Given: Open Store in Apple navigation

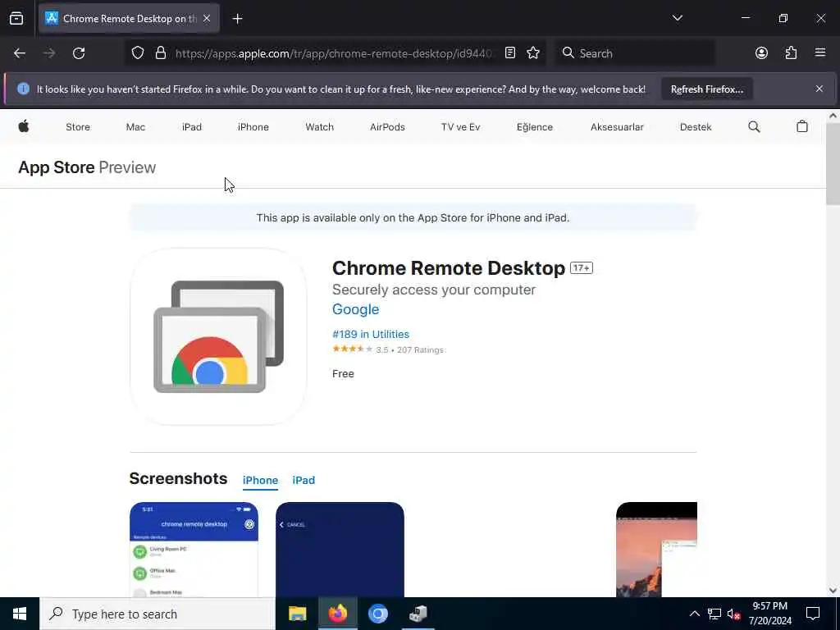Looking at the screenshot, I should coord(78,127).
